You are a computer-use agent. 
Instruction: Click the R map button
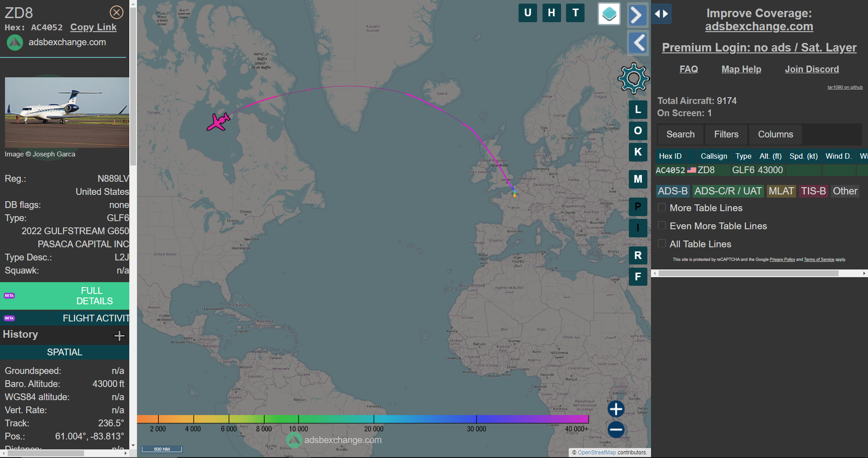(638, 255)
